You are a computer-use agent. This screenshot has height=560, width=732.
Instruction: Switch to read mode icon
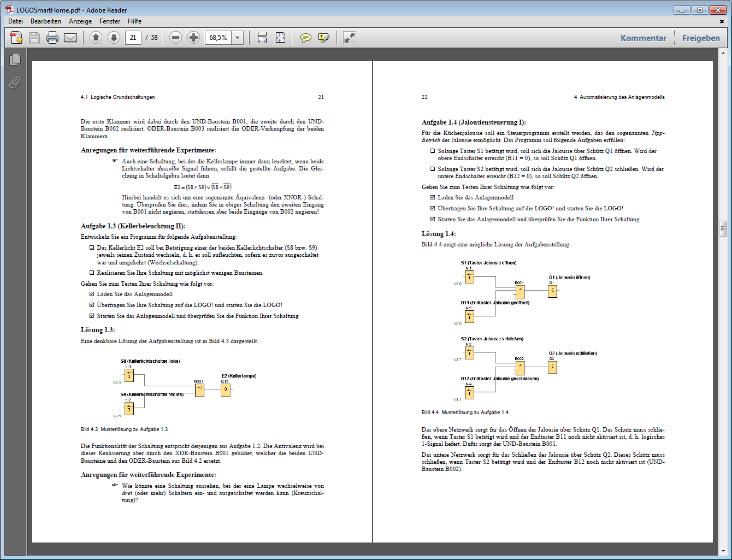click(350, 38)
